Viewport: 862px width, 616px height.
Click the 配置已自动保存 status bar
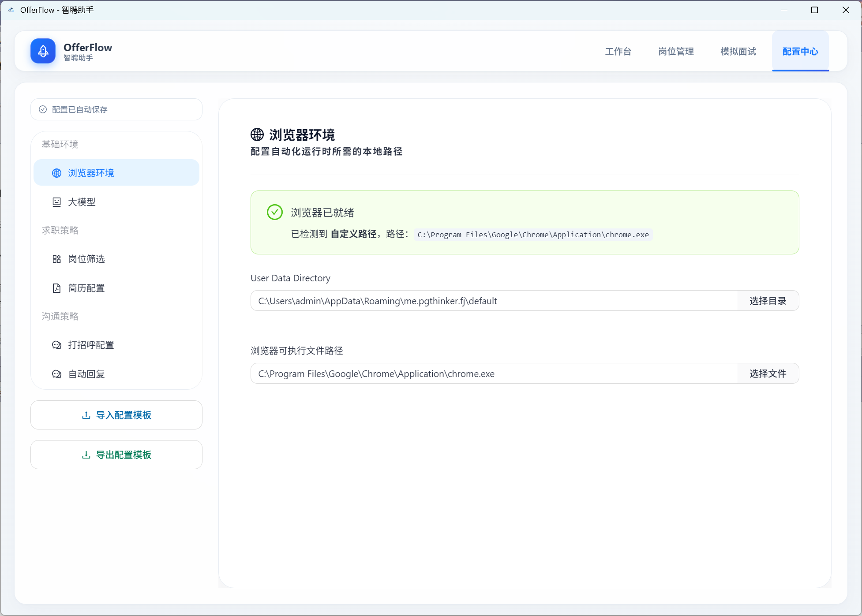point(116,109)
